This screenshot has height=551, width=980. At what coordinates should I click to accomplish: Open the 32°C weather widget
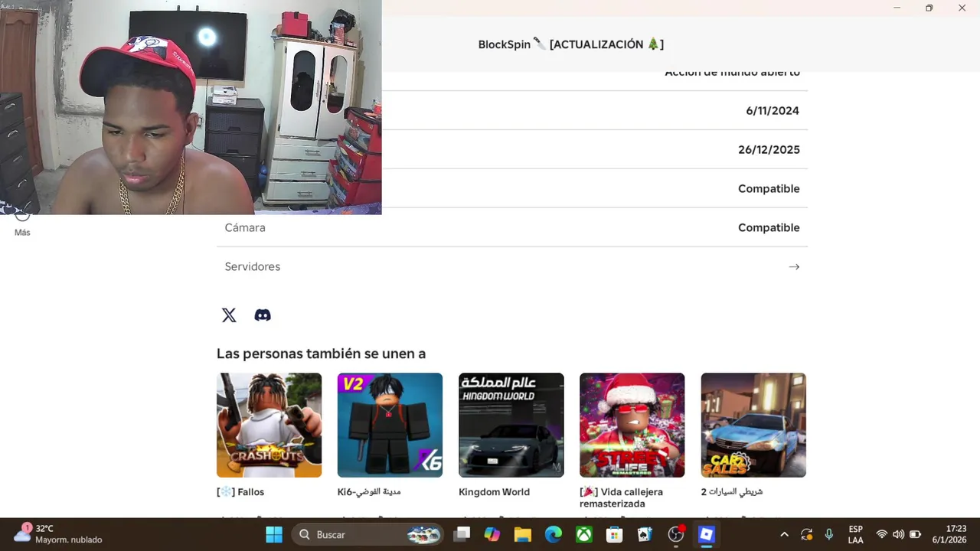[58, 534]
